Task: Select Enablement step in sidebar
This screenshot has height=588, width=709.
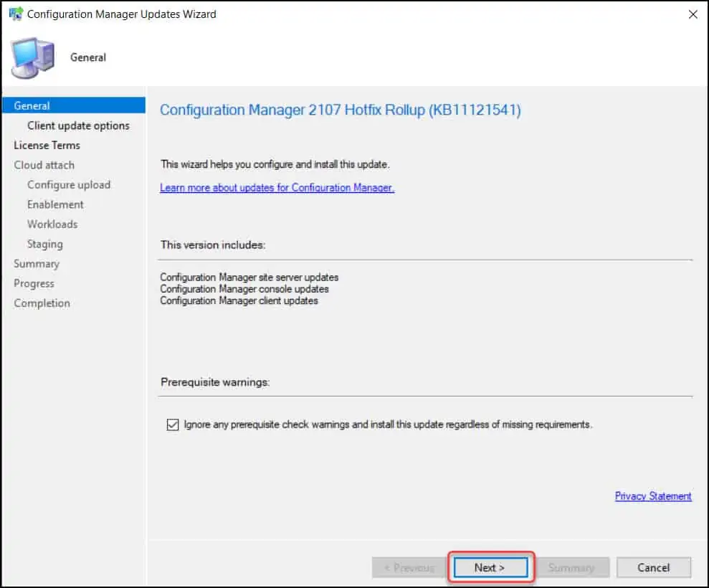Action: (x=55, y=204)
